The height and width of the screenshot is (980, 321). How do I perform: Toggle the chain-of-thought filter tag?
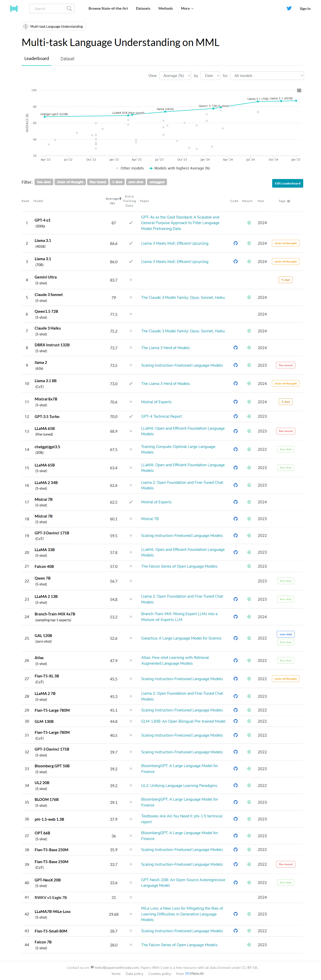(x=70, y=182)
